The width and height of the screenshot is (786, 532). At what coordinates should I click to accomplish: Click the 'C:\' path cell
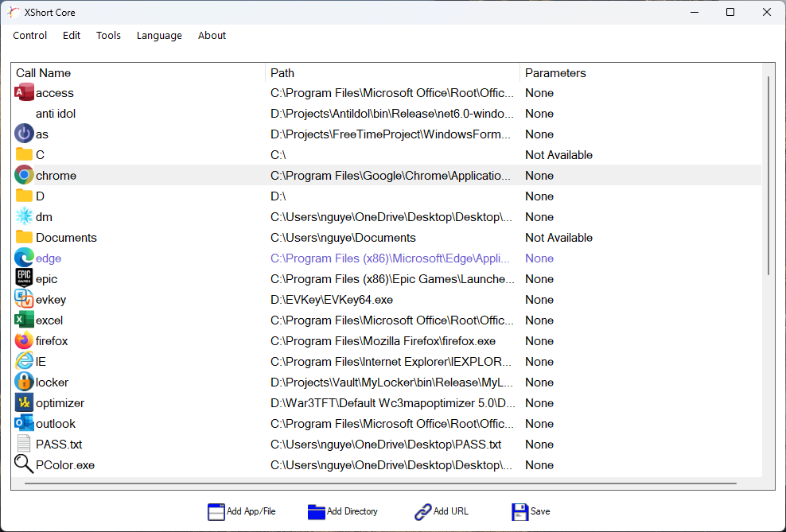tap(278, 155)
